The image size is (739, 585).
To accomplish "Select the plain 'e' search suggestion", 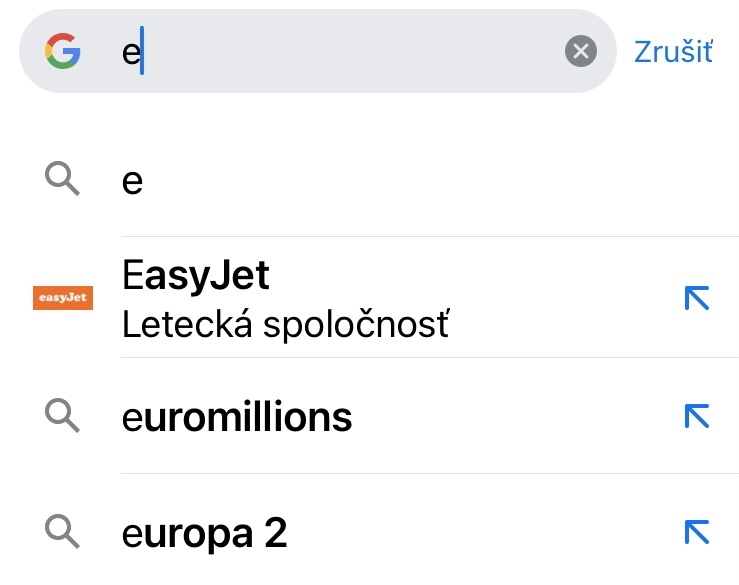I will [x=132, y=181].
